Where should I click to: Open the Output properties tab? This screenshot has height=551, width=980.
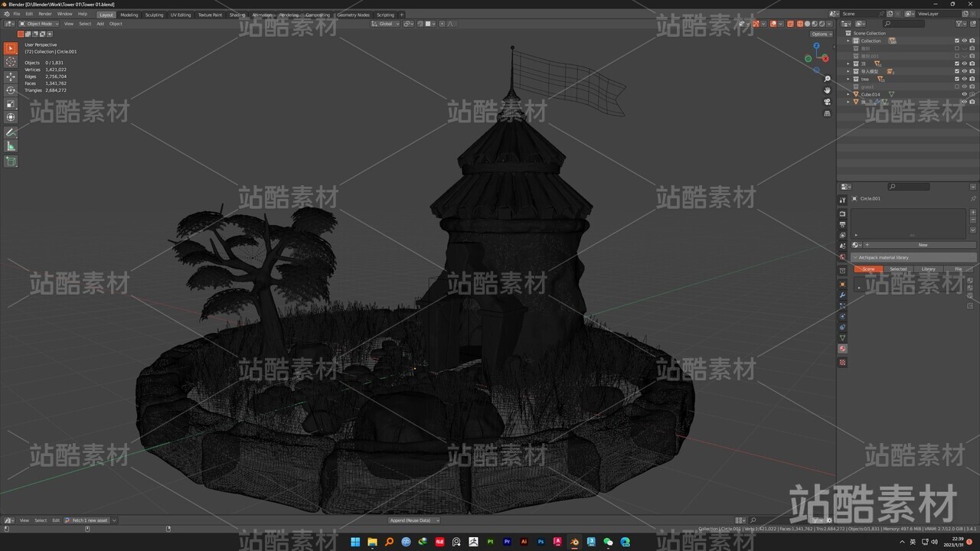tap(843, 224)
